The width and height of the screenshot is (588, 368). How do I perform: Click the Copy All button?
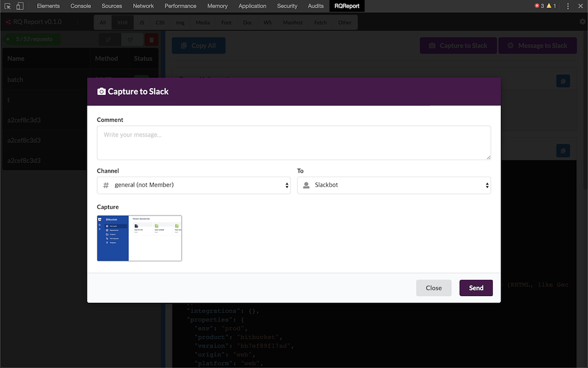coord(198,45)
